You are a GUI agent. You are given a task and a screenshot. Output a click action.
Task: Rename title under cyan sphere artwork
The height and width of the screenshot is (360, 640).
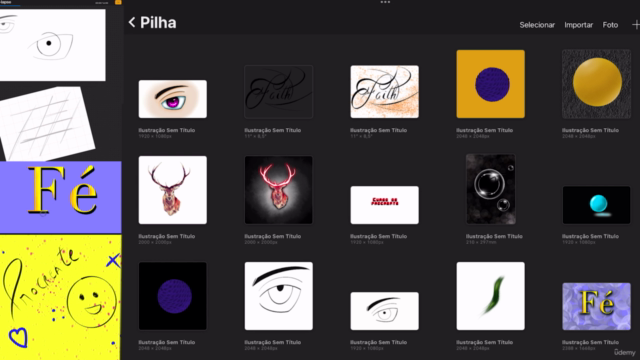point(590,236)
